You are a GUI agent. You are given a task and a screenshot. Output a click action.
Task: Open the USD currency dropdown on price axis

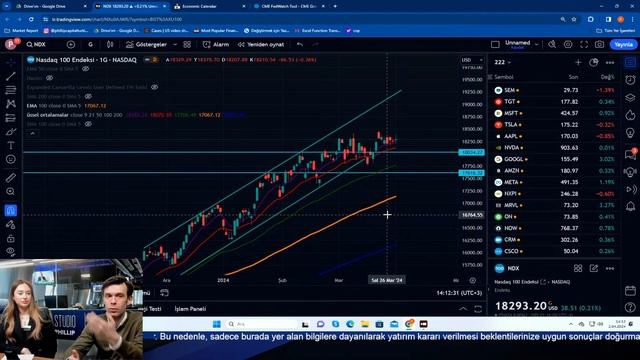[472, 60]
